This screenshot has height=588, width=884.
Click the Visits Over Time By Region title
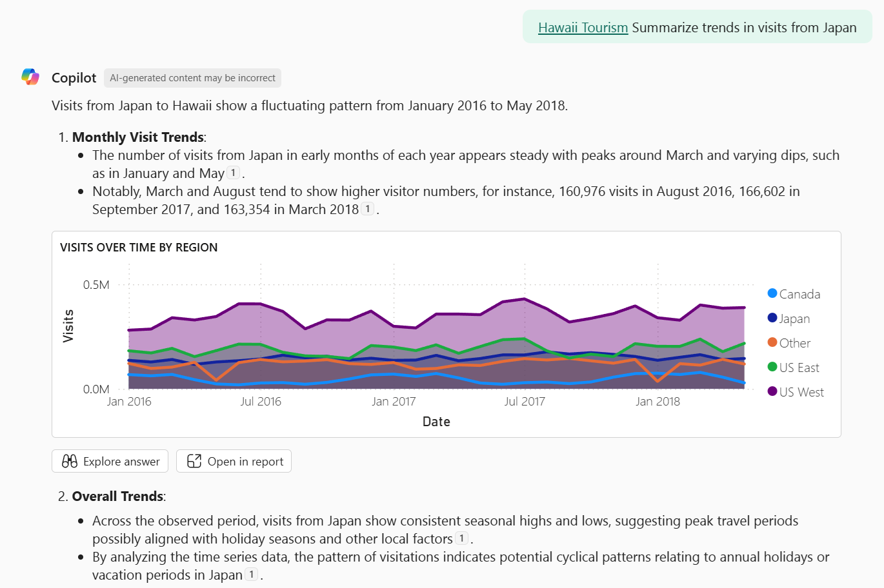(x=139, y=248)
